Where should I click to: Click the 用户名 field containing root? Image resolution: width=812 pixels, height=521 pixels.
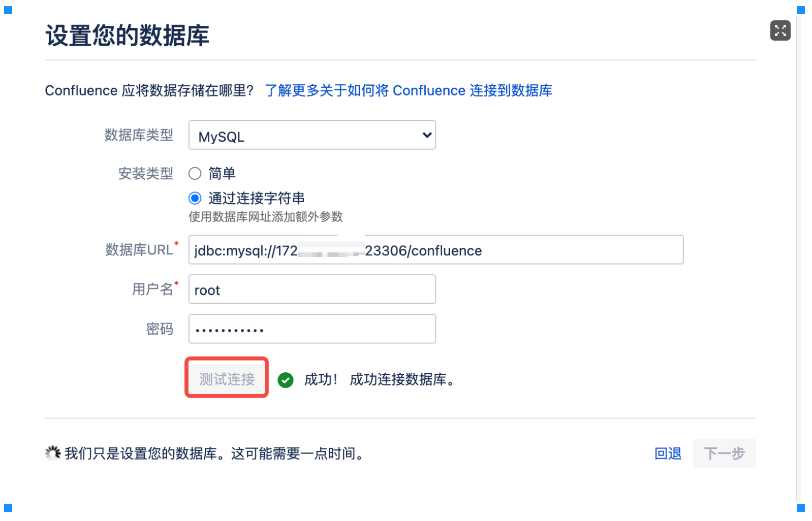(311, 289)
